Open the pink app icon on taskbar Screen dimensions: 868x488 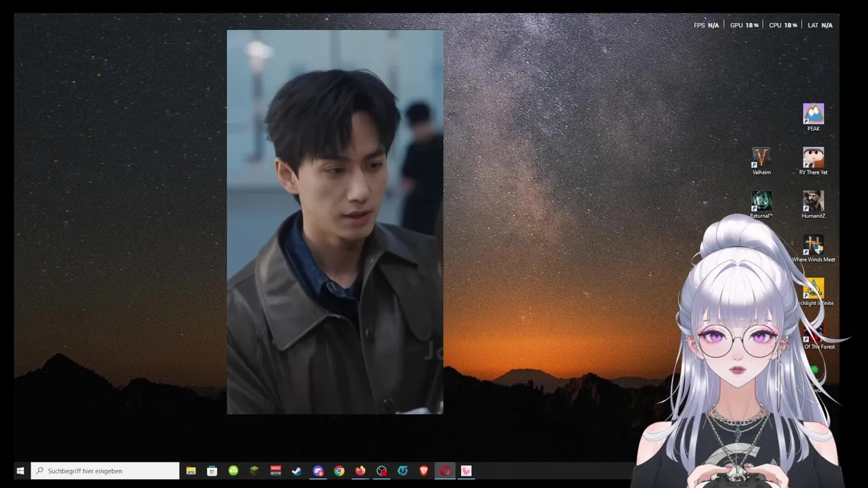click(467, 470)
